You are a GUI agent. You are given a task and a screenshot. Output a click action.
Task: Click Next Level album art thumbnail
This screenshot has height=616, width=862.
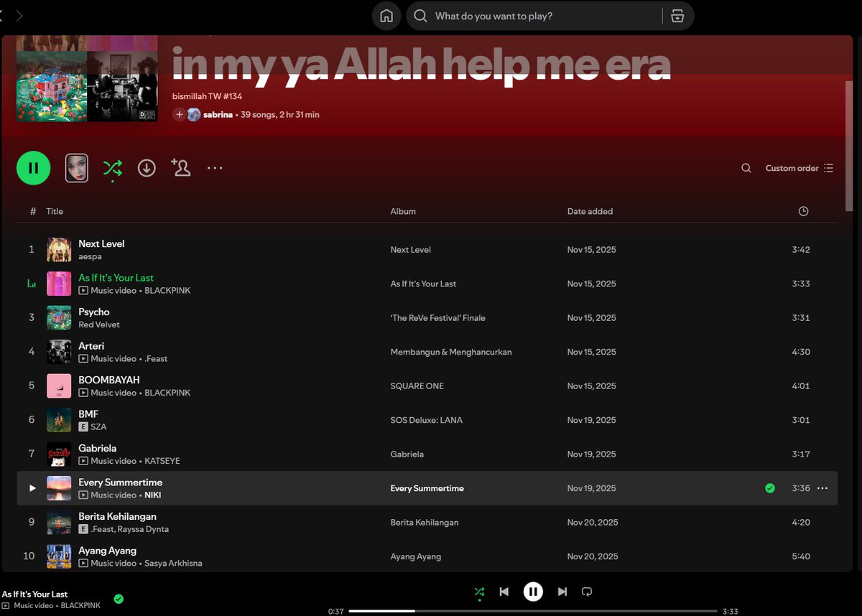pyautogui.click(x=59, y=250)
